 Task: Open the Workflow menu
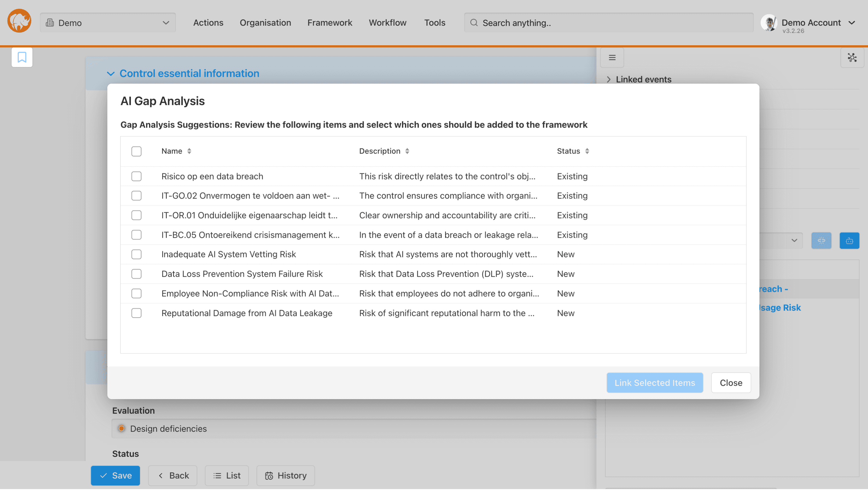pos(387,23)
